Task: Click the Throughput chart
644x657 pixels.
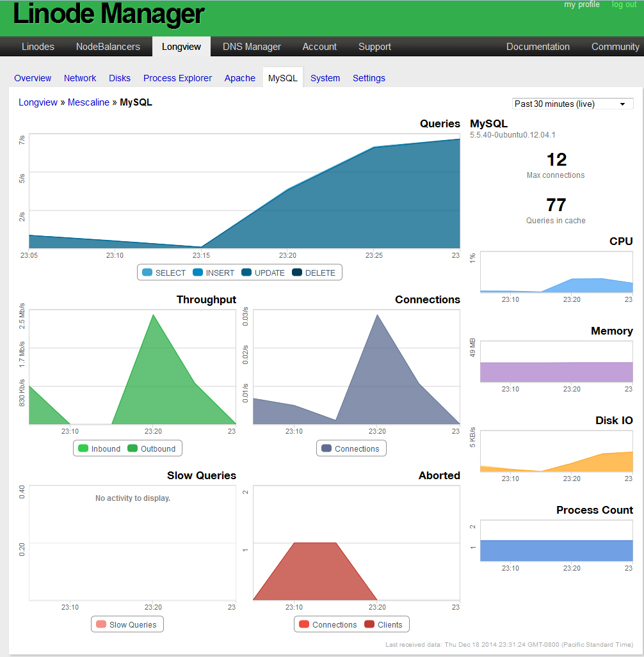Action: (x=133, y=367)
